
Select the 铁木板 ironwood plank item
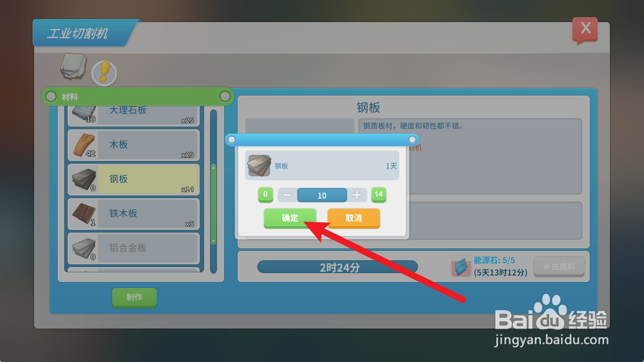point(134,214)
